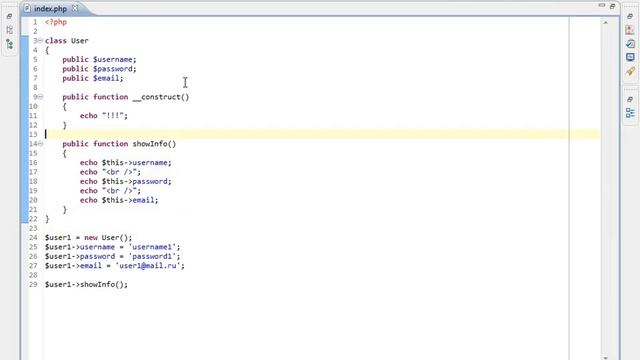Click the closing brace on line 22

click(47, 219)
